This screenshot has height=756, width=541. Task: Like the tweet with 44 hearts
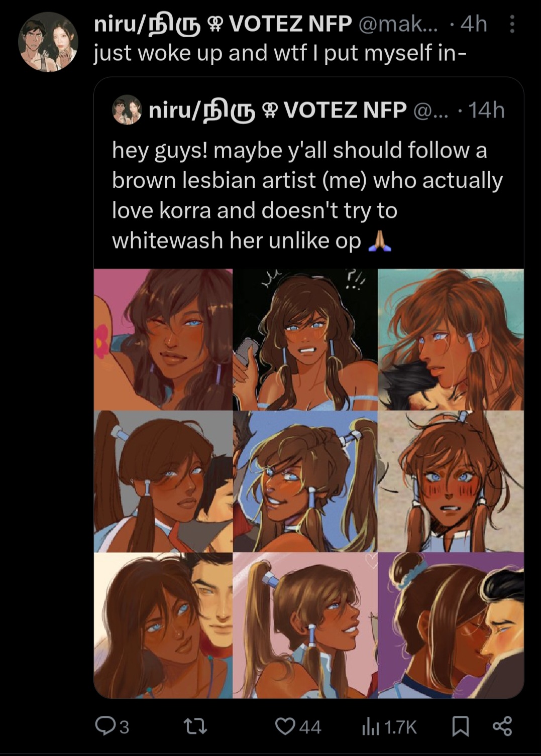(298, 726)
